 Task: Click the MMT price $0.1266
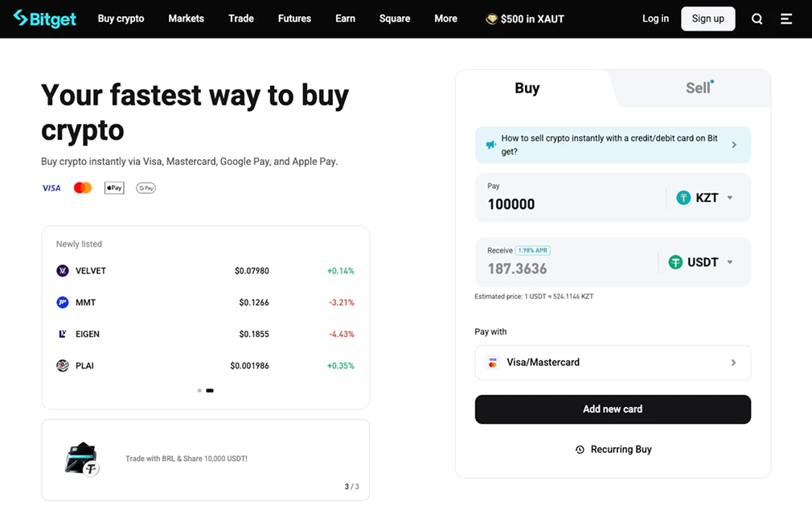[x=254, y=302]
